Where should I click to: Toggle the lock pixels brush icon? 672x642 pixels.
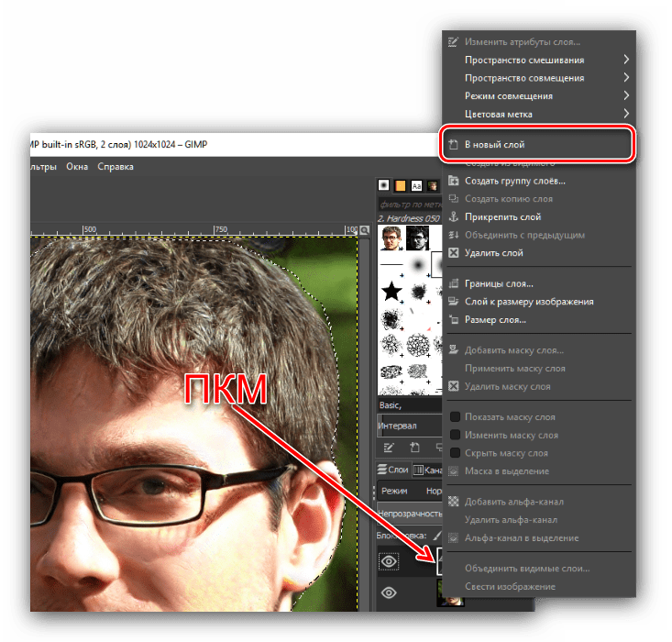(436, 536)
